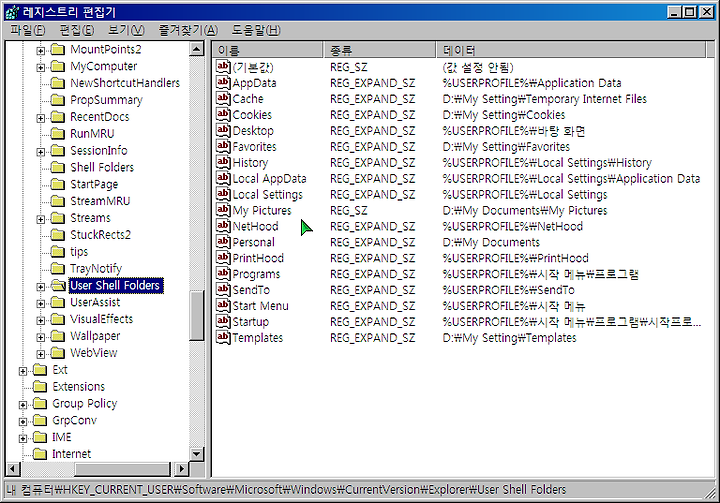Select the TrayNotify folder icon
The width and height of the screenshot is (720, 503).
point(58,268)
